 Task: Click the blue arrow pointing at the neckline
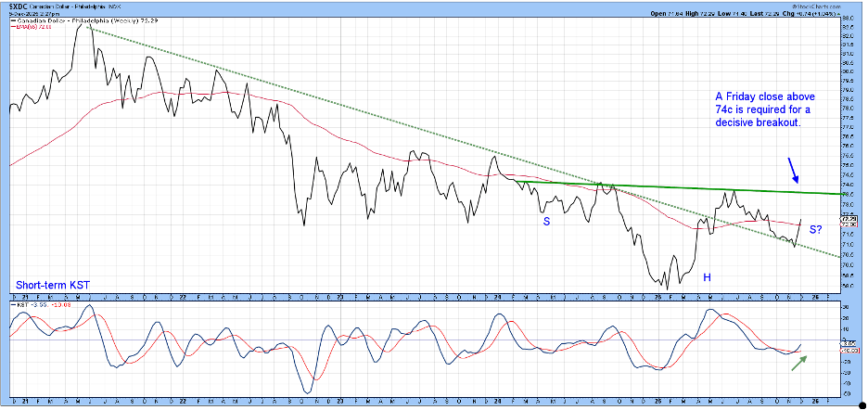791,169
